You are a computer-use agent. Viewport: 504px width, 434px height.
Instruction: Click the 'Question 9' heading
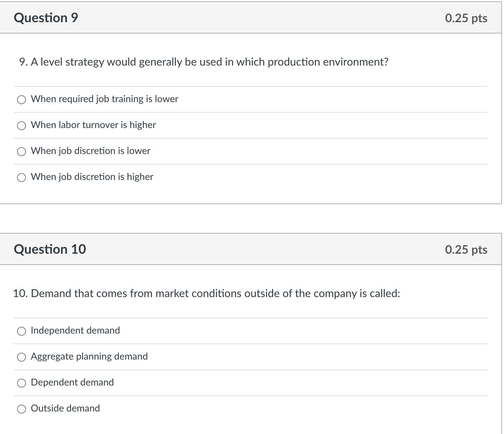[46, 18]
